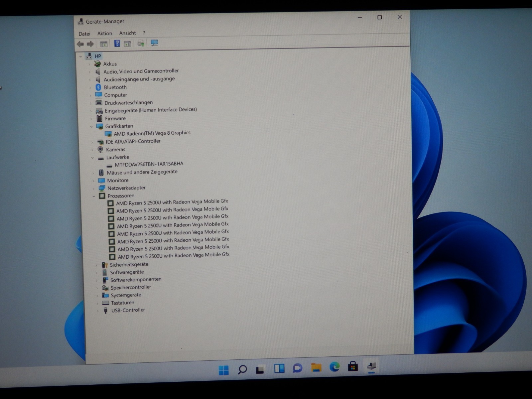Open File Explorer from taskbar
This screenshot has width=532, height=399.
(316, 367)
